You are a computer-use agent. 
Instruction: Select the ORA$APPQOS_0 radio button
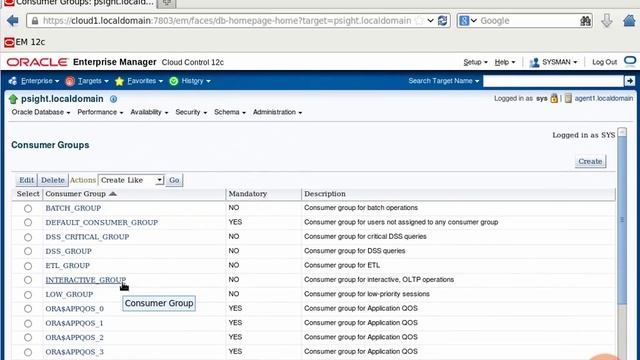(28, 309)
